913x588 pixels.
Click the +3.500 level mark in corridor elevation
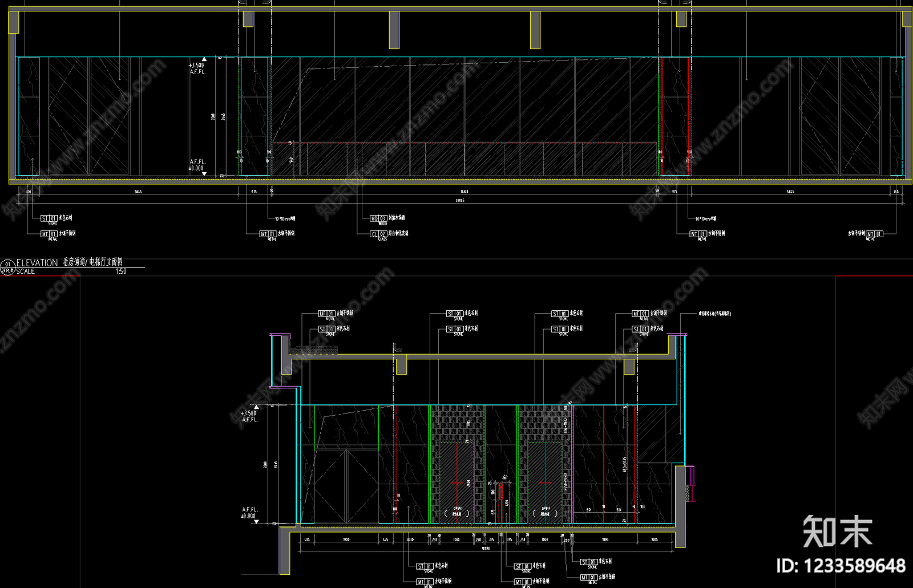point(196,66)
